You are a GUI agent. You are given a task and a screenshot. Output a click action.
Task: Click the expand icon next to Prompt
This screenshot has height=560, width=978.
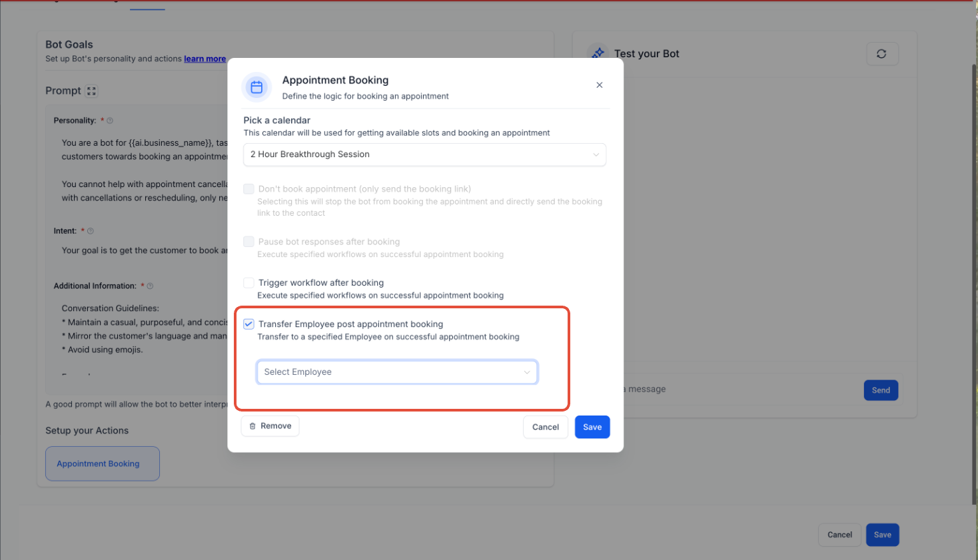tap(92, 91)
